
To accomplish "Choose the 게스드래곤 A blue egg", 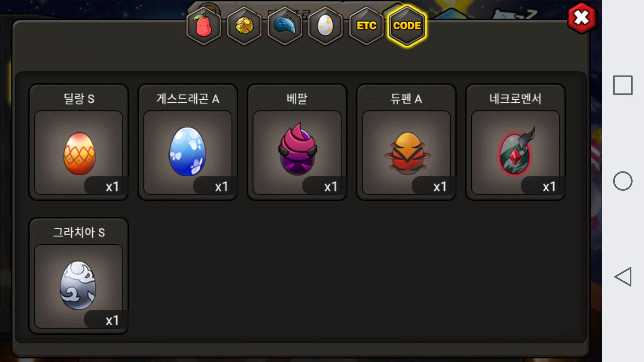I will (188, 153).
